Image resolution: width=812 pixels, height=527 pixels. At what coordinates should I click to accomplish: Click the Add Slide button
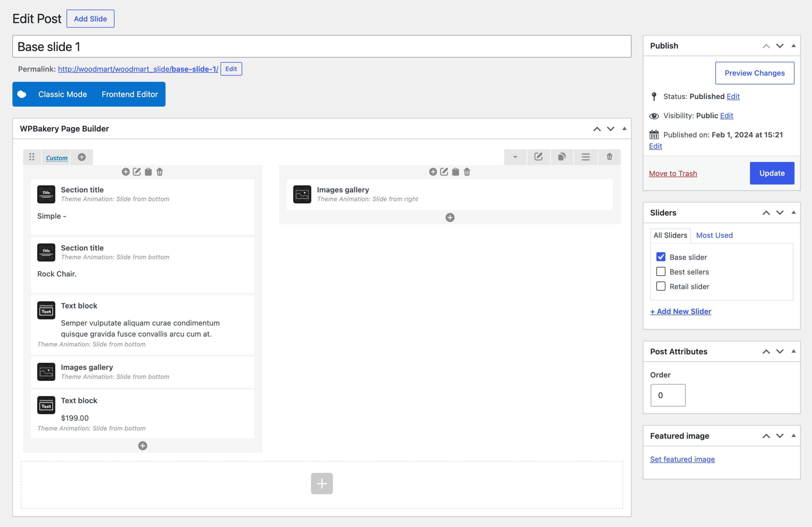click(90, 19)
